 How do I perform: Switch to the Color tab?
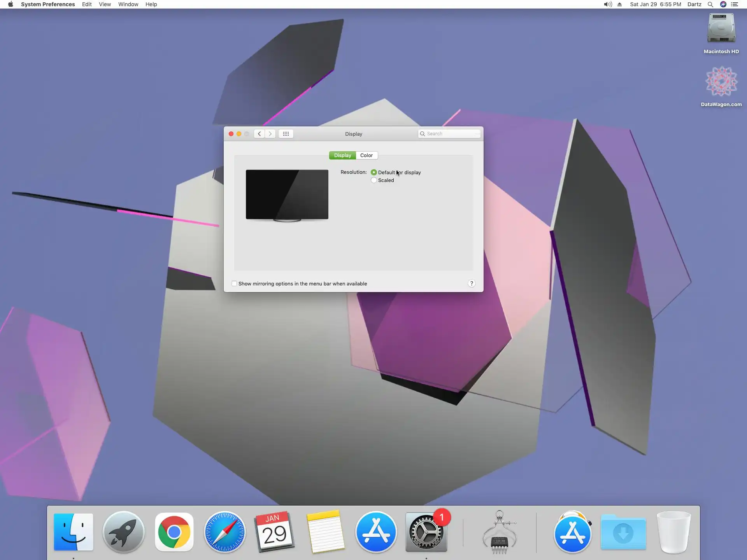click(366, 155)
